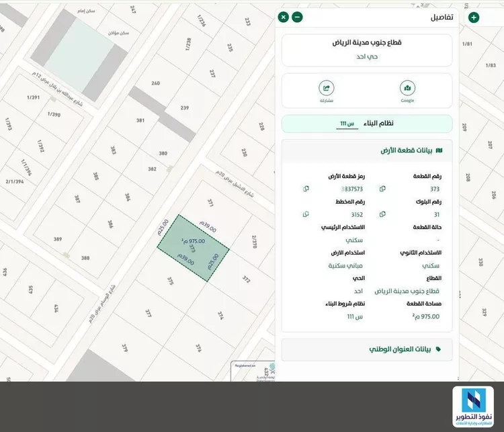The height and width of the screenshot is (432, 504).
Task: Click the share (مشاركة) icon
Action: [326, 88]
